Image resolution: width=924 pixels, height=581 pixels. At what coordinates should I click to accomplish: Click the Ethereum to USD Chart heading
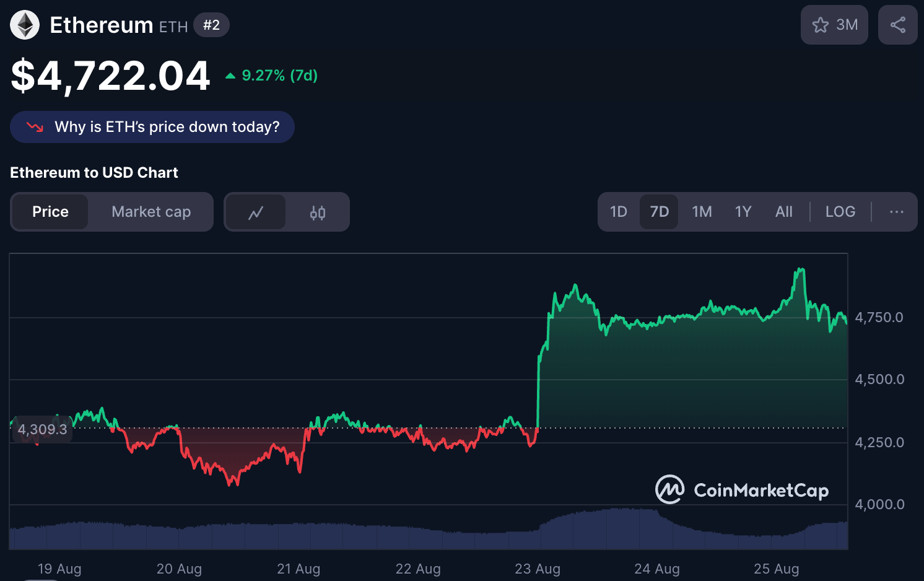[x=94, y=173]
